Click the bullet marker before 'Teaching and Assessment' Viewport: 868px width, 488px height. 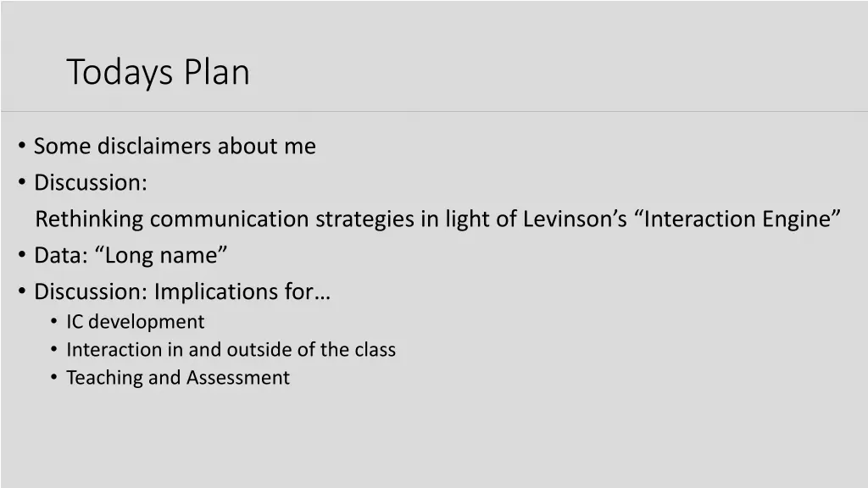pos(53,377)
